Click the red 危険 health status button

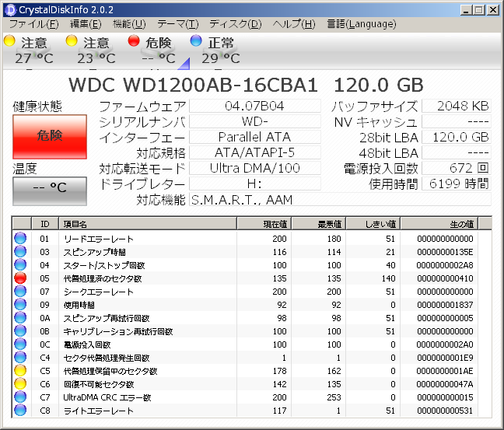[50, 137]
